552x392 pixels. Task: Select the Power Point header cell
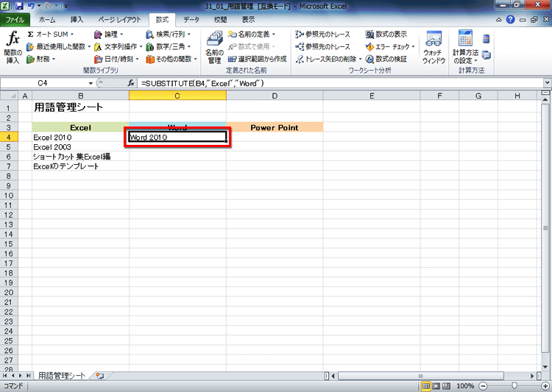pos(275,127)
